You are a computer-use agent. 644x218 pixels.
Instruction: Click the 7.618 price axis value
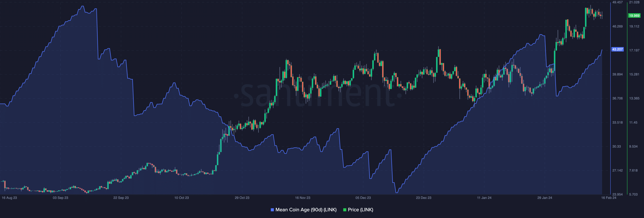[633, 170]
